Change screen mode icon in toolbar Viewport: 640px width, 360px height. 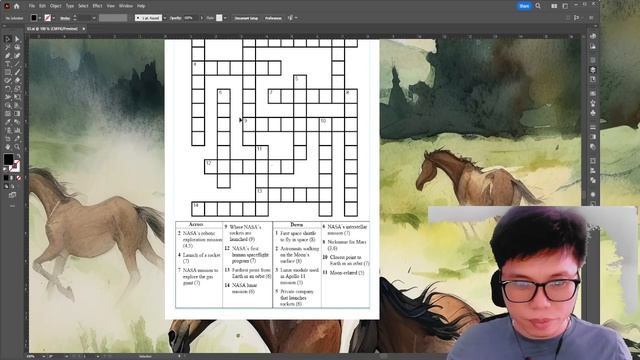[12, 195]
